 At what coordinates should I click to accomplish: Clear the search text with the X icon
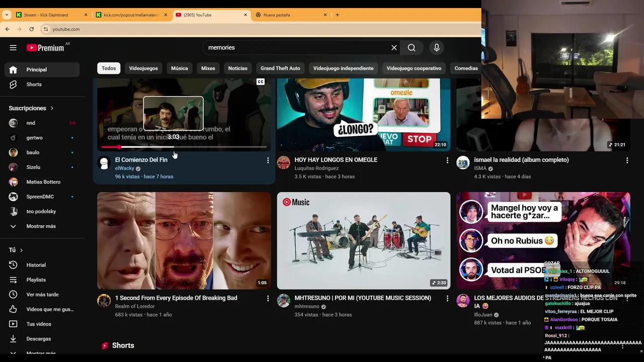pos(394,48)
